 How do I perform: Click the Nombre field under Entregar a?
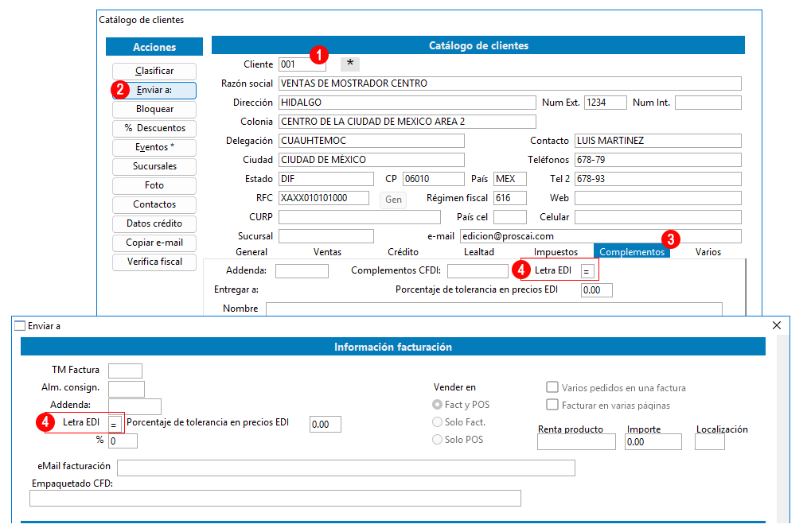point(494,309)
